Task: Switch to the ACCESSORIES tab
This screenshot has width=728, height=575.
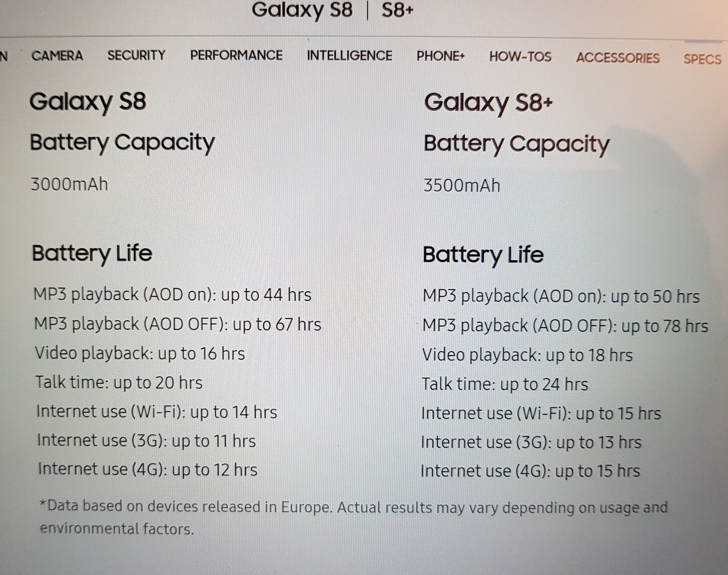Action: [618, 58]
